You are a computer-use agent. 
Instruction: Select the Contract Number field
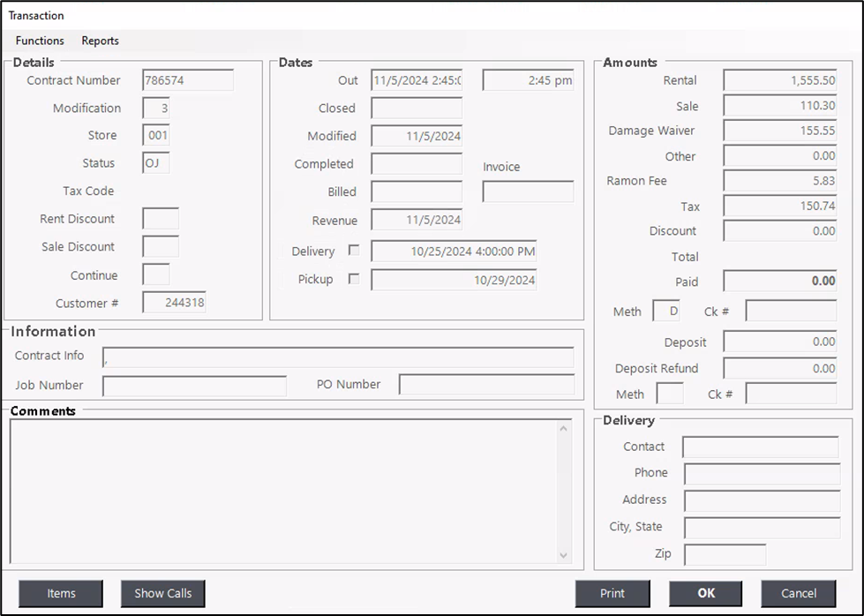click(188, 80)
